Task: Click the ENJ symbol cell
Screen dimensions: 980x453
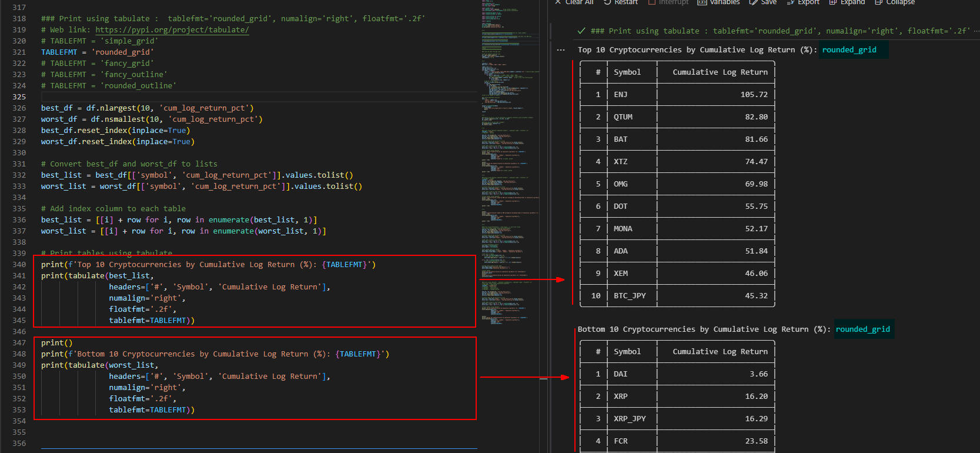Action: [620, 95]
